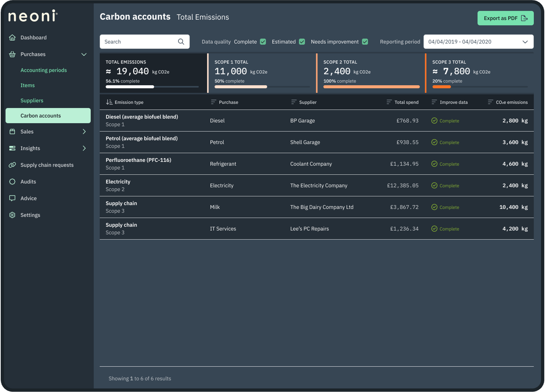Click 'Coolant Company' supplier cell
The height and width of the screenshot is (392, 545).
coord(311,164)
